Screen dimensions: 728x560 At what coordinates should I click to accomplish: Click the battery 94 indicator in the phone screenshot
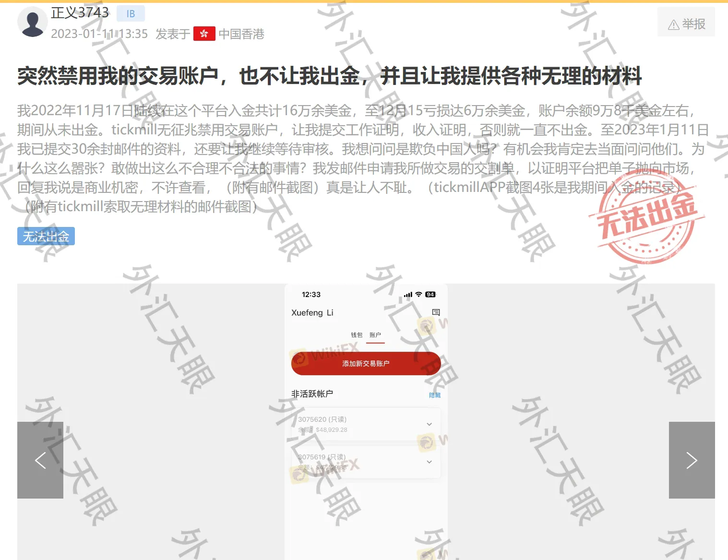tap(430, 295)
